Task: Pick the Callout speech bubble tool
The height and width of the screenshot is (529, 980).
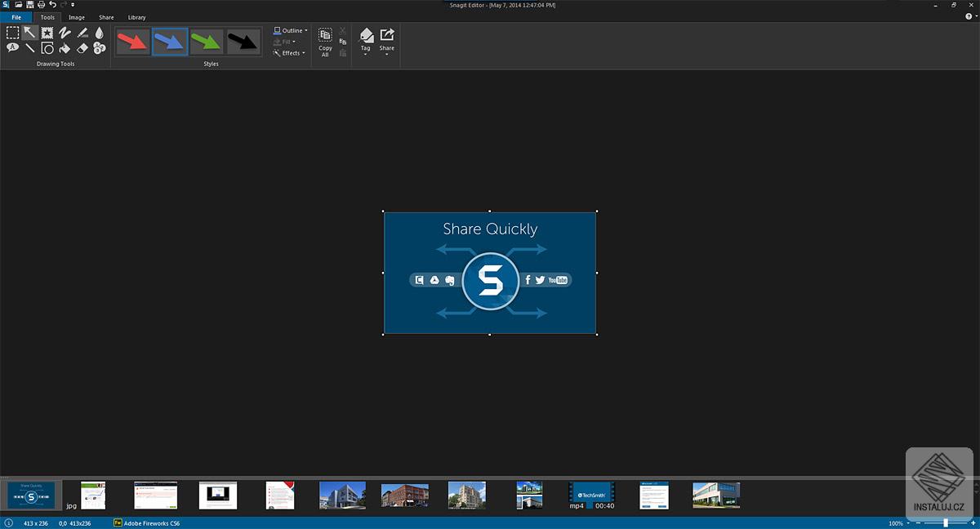Action: coord(13,48)
